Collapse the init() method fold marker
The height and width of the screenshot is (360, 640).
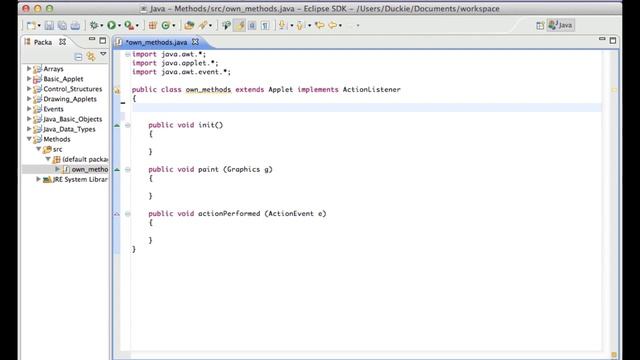[x=128, y=125]
